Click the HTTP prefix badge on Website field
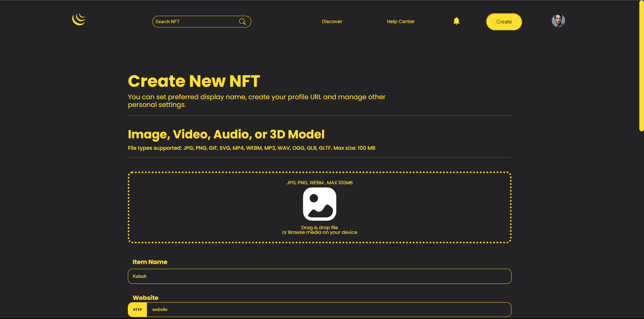Image resolution: width=644 pixels, height=319 pixels. (137, 309)
